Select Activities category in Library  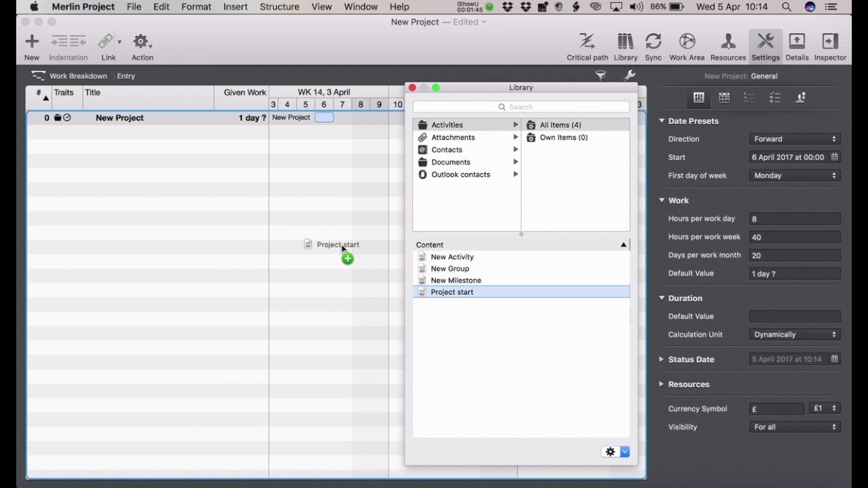point(467,125)
